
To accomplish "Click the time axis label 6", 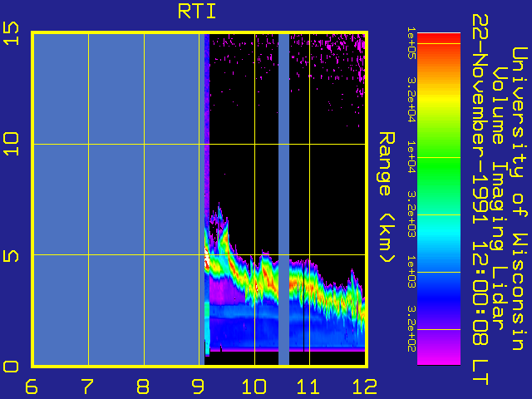I will tap(32, 387).
